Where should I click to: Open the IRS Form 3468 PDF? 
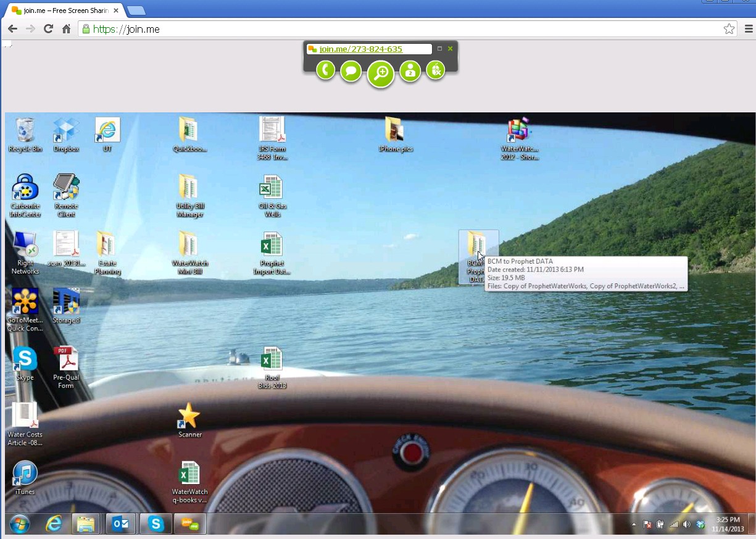(272, 138)
